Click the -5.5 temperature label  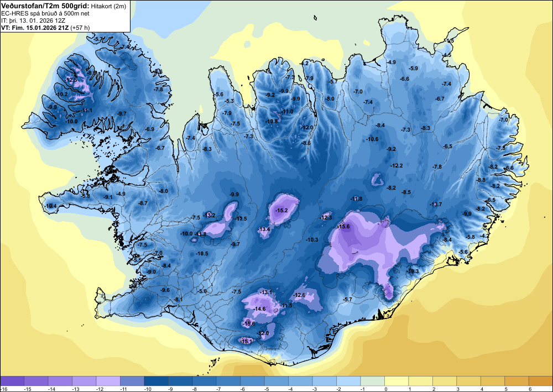137,260
